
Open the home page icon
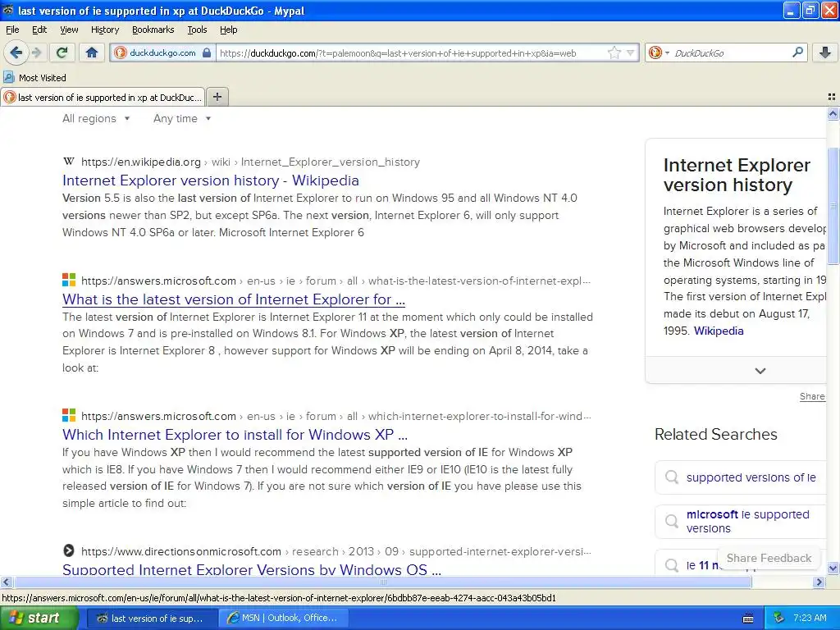pos(92,52)
